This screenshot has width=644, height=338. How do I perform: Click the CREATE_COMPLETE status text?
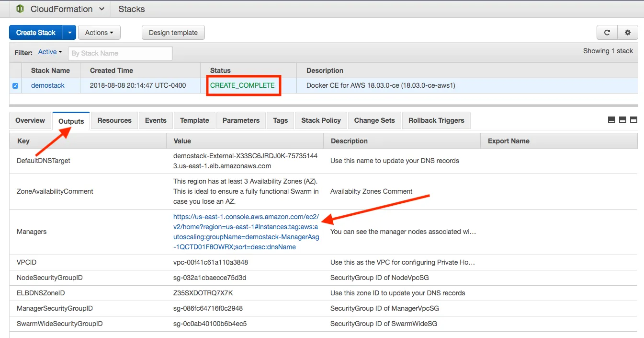pyautogui.click(x=242, y=85)
